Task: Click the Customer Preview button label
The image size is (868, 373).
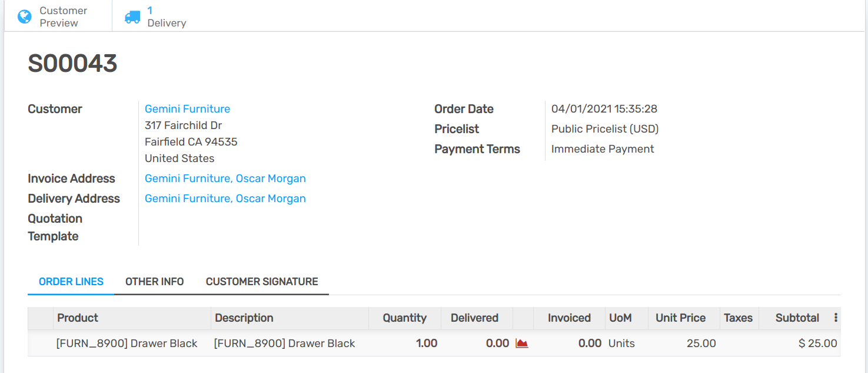Action: (63, 16)
